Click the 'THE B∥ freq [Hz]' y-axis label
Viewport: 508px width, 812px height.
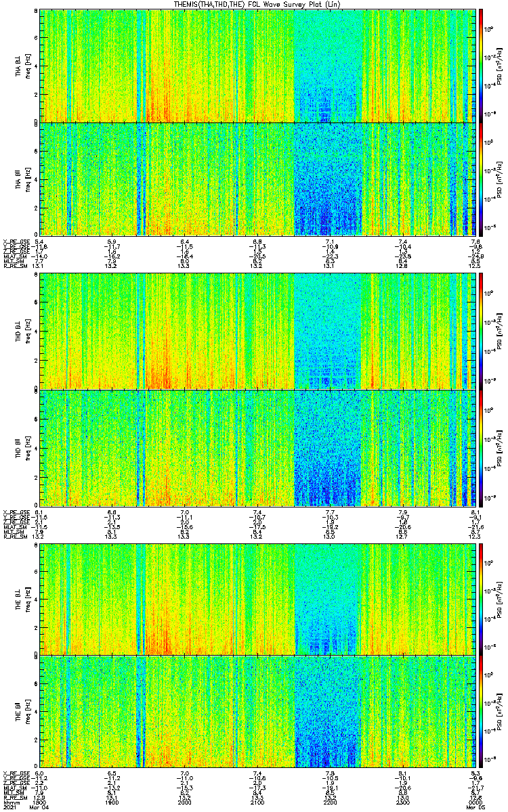coord(24,712)
